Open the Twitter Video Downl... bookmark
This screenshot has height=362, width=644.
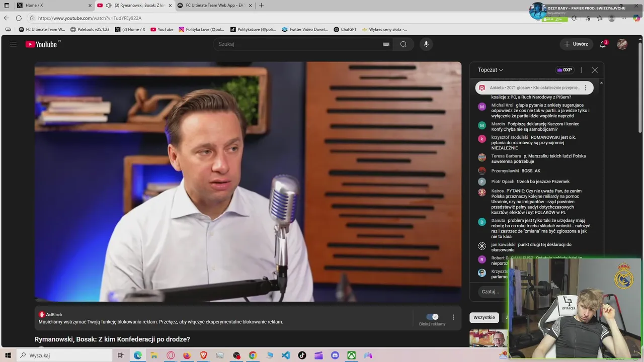[x=305, y=30]
